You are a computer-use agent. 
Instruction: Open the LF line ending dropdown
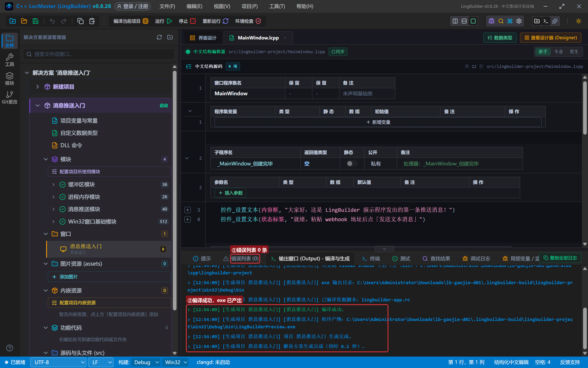pyautogui.click(x=101, y=362)
